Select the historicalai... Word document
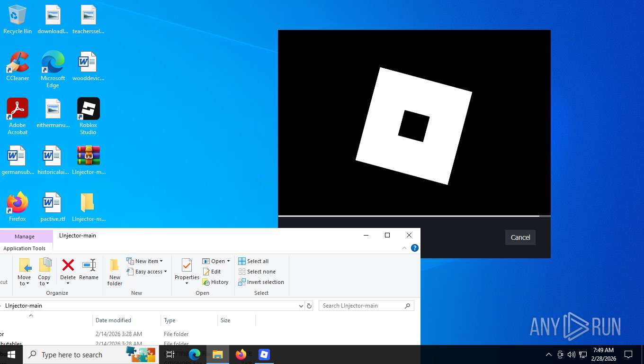 click(x=53, y=160)
